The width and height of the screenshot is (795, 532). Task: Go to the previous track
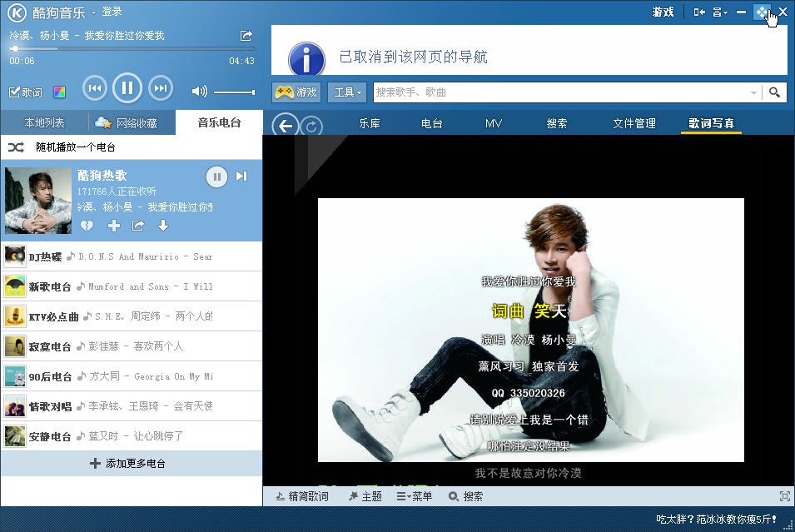[94, 87]
